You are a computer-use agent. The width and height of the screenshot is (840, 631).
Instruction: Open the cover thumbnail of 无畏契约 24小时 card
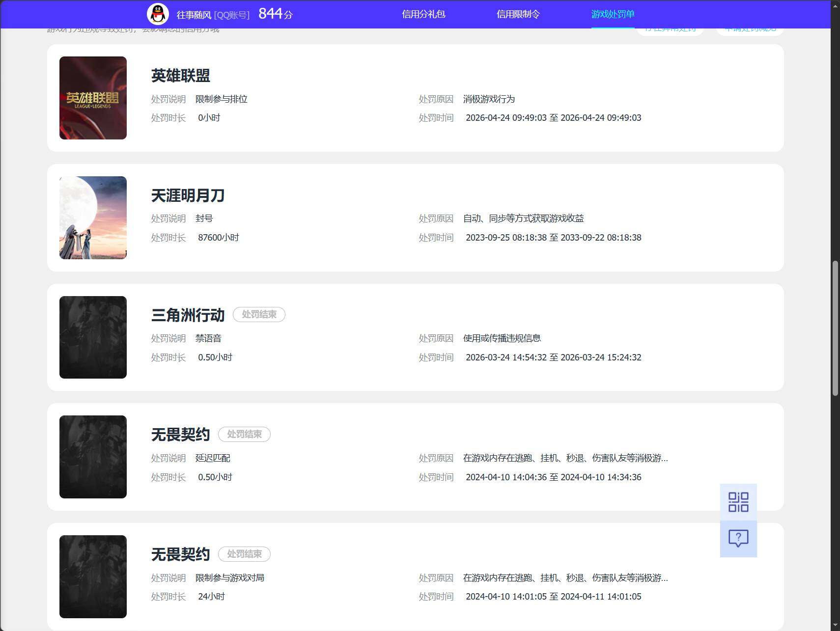93,576
